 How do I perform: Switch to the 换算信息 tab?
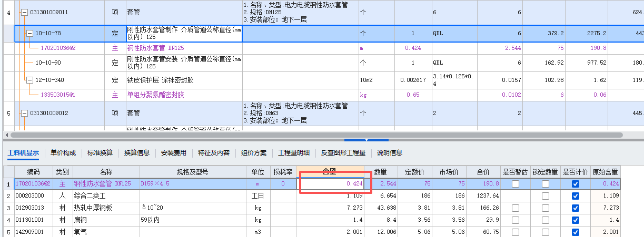click(137, 153)
